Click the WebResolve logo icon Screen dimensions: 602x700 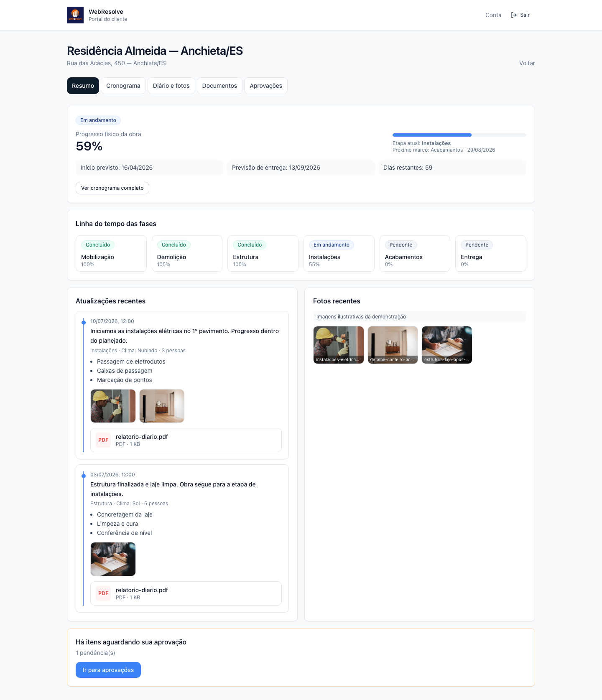75,15
